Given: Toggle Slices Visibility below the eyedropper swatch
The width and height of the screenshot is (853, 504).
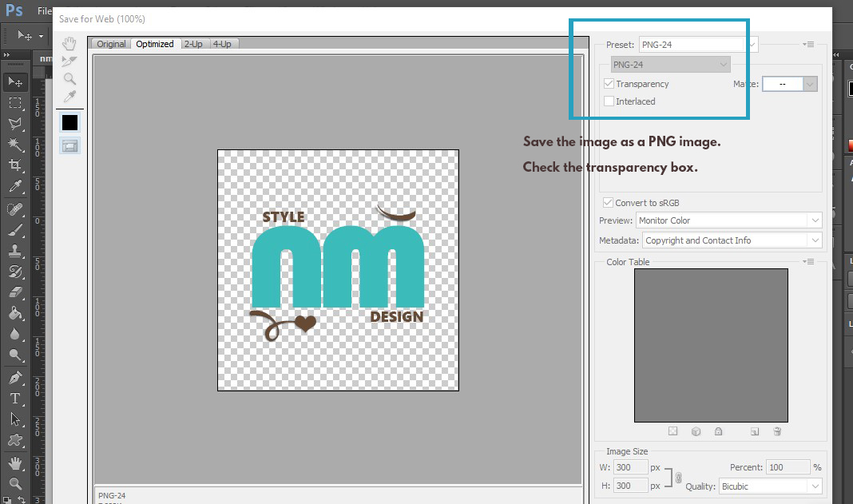Looking at the screenshot, I should click(x=69, y=145).
